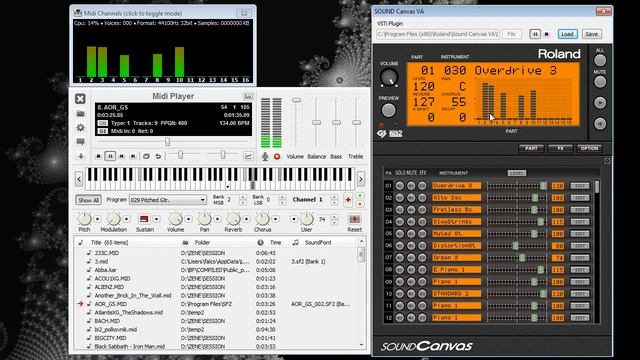Viewport: 640px width, 360px height.
Task: Skip to previous track in Midi Player
Action: coord(122,156)
